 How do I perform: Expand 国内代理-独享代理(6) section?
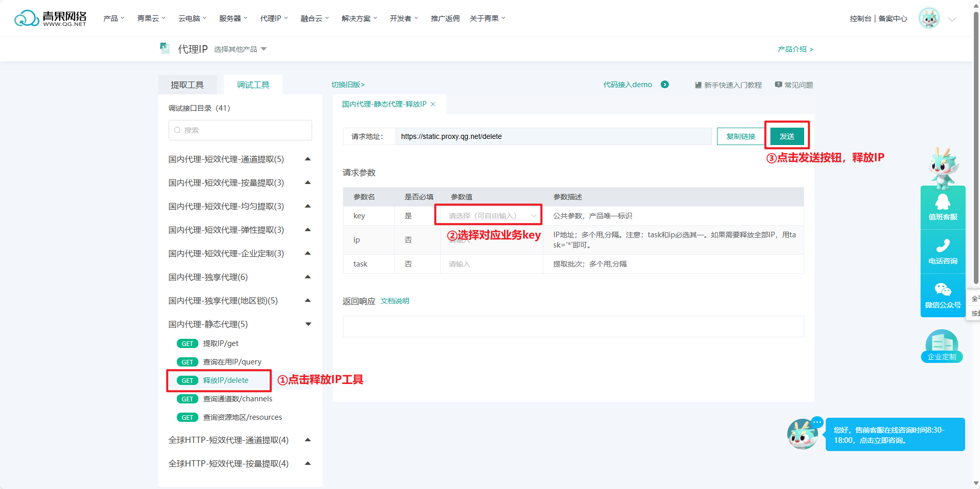coord(308,277)
